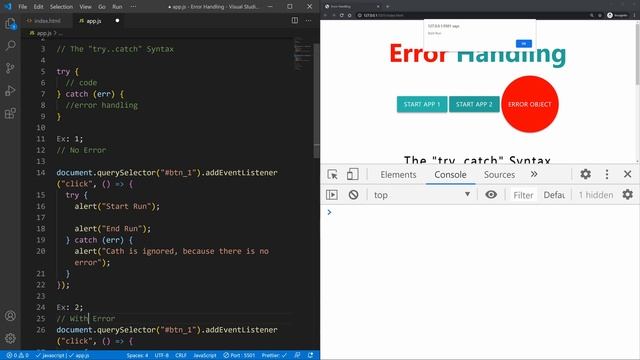The height and width of the screenshot is (360, 640).
Task: Click the console Filter input field
Action: point(523,195)
